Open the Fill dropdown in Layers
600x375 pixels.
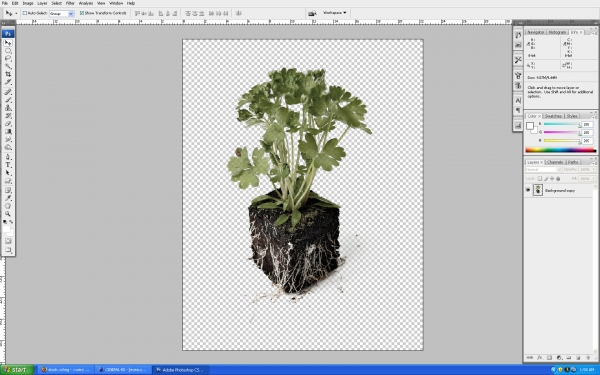coord(594,179)
